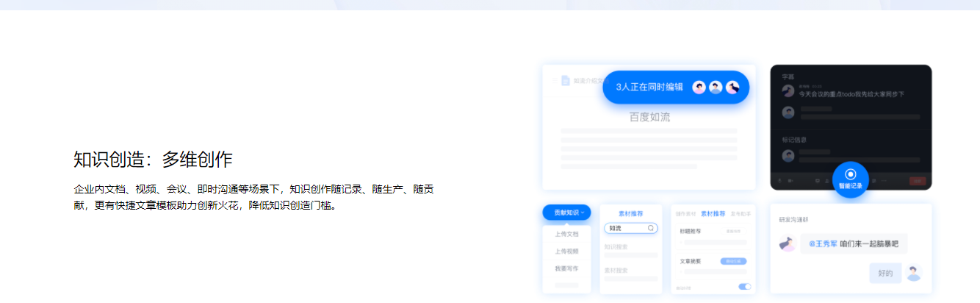This screenshot has height=303, width=980.
Task: Click the 咱们来一起脑暴吧 chat message
Action: [x=868, y=243]
